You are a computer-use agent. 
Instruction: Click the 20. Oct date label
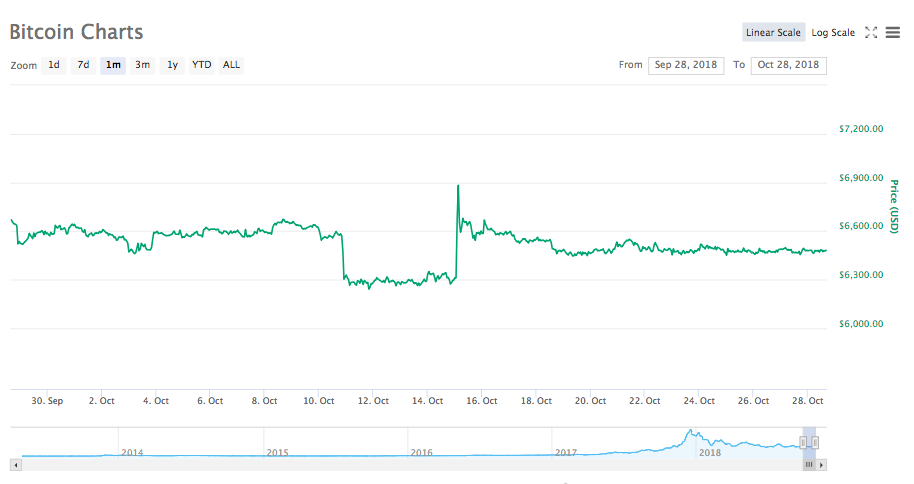[x=590, y=401]
